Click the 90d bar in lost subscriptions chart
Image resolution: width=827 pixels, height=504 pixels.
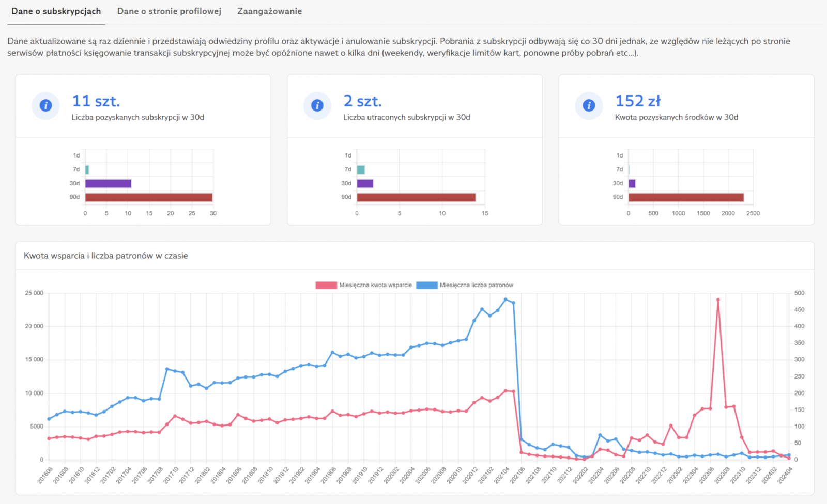[416, 197]
